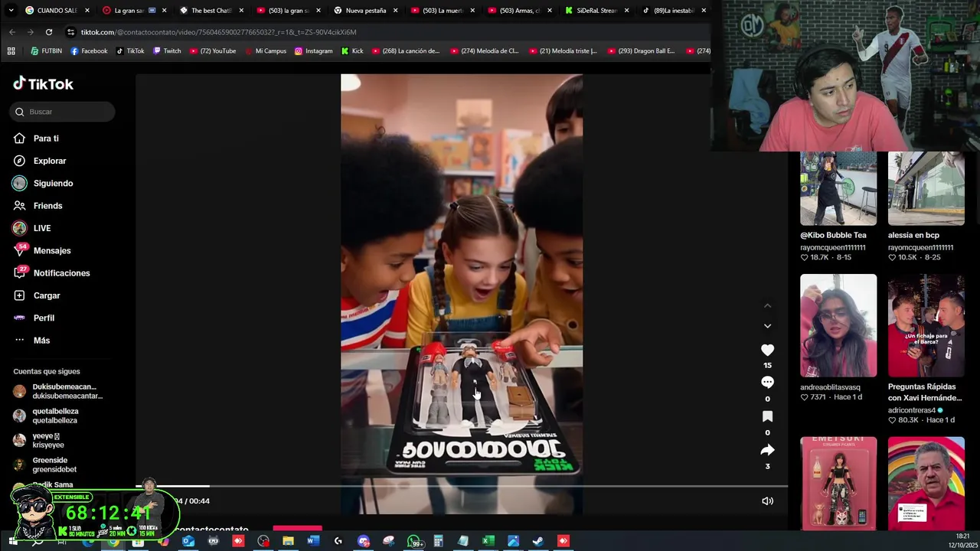Click the browser back arrow
980x551 pixels.
click(12, 32)
